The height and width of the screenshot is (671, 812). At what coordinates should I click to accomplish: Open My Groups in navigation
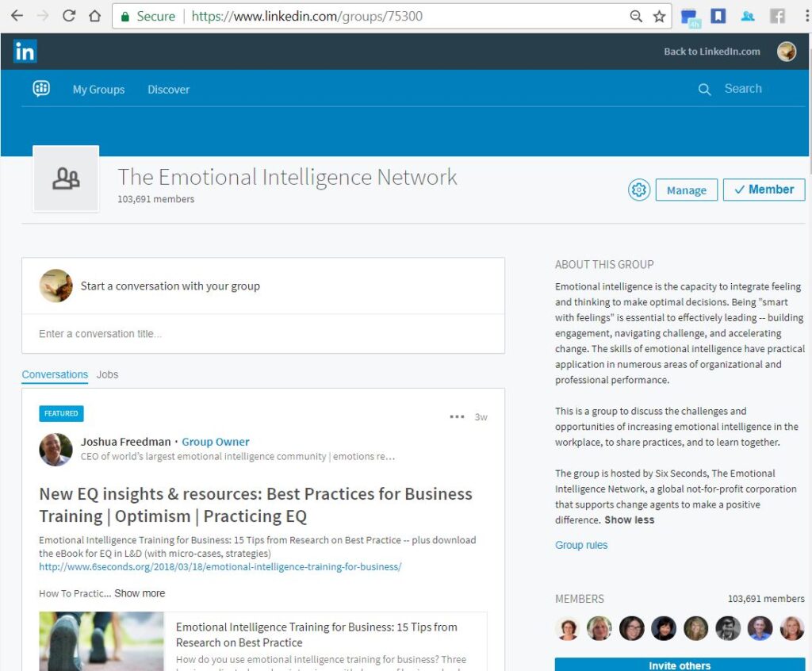click(x=98, y=90)
